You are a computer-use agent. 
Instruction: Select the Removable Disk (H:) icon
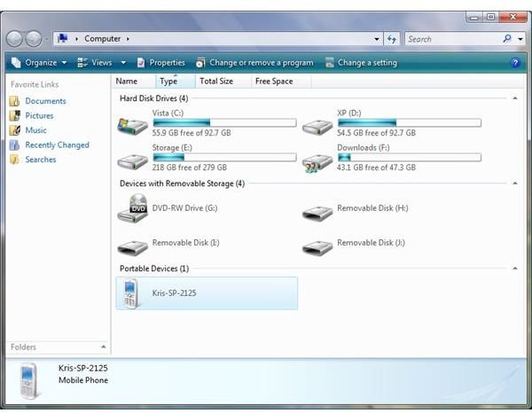(317, 213)
